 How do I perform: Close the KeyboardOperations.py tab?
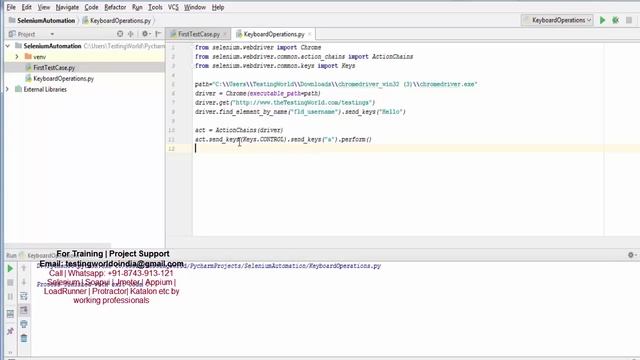[310, 34]
